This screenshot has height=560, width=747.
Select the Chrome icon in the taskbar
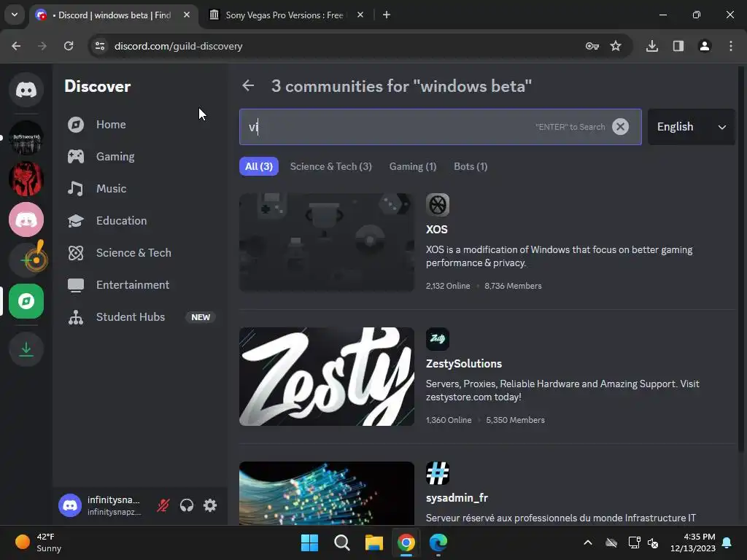coord(406,542)
